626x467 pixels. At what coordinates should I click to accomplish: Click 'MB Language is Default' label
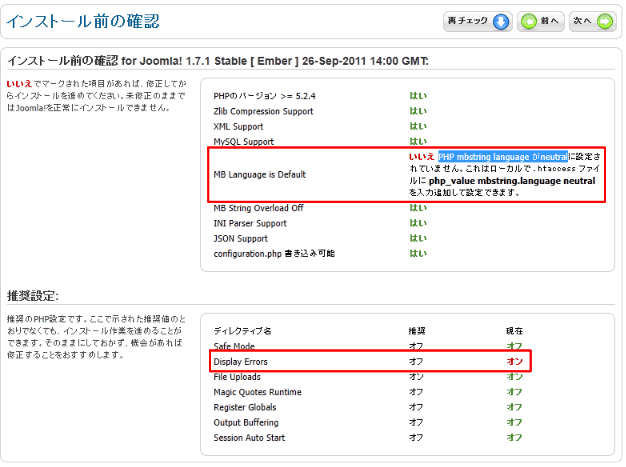coord(260,174)
